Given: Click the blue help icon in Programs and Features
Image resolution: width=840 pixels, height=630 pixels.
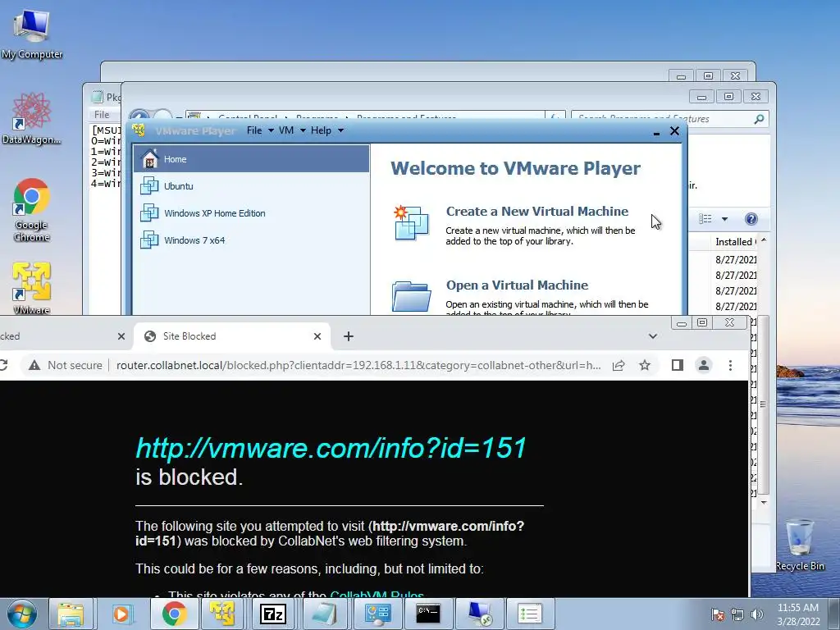Looking at the screenshot, I should tap(751, 218).
